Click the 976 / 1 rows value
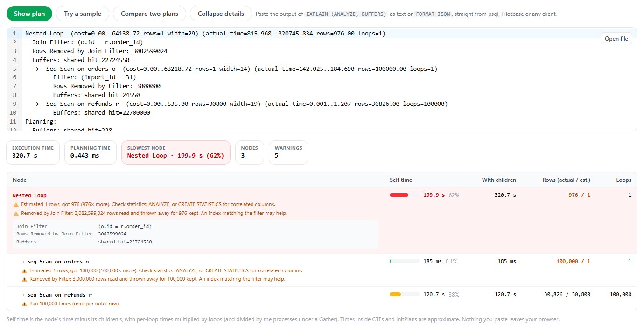Screen dimensions: 644x325 579,195
